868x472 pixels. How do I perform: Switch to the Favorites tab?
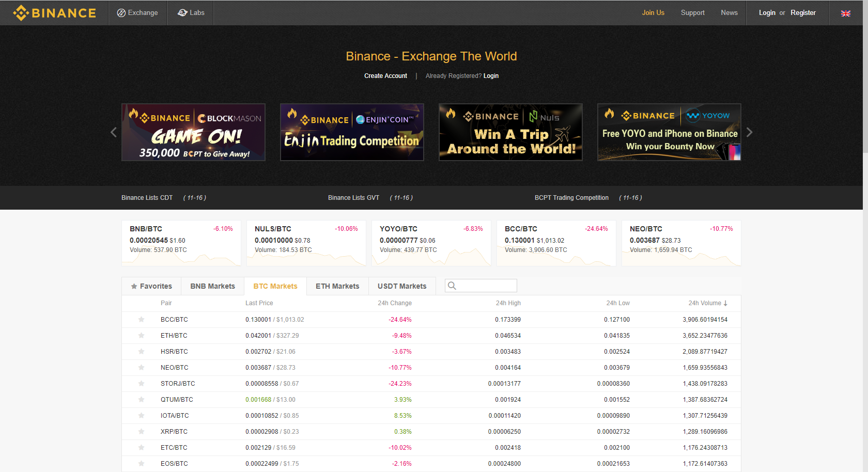pos(151,286)
